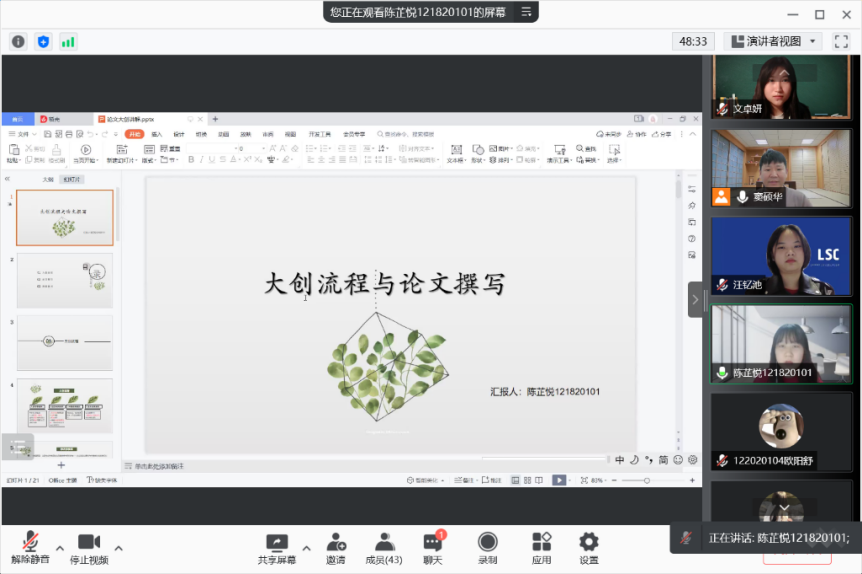Click the blue security shield icon
This screenshot has width=862, height=574.
click(43, 41)
